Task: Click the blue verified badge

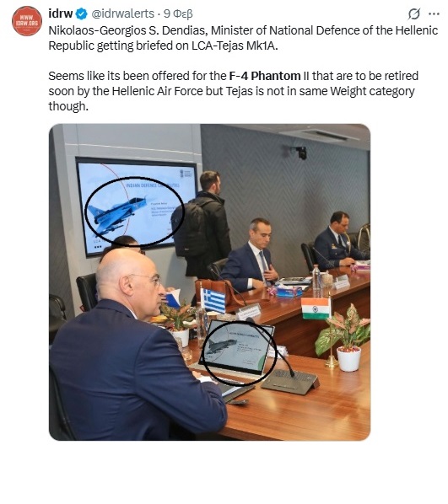Action: [82, 13]
